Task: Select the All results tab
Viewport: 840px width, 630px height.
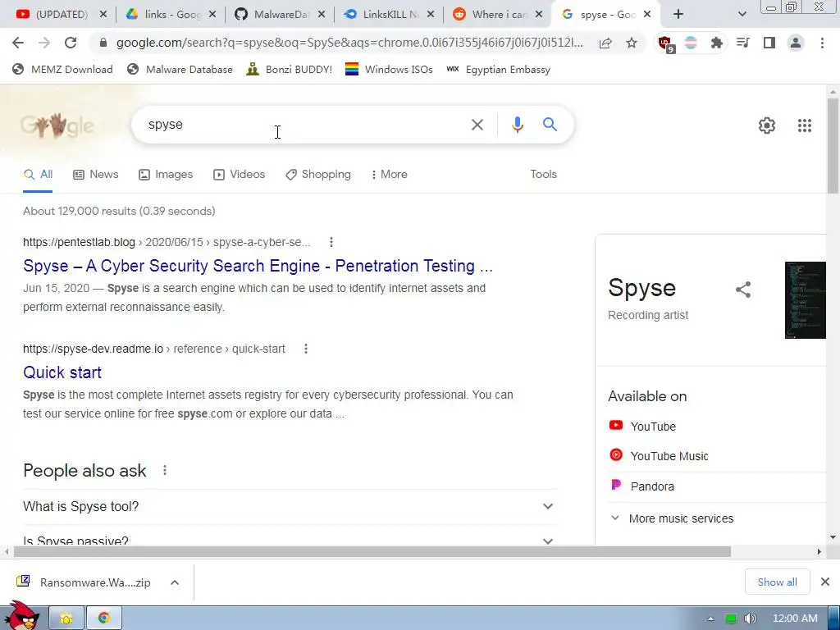Action: [38, 175]
